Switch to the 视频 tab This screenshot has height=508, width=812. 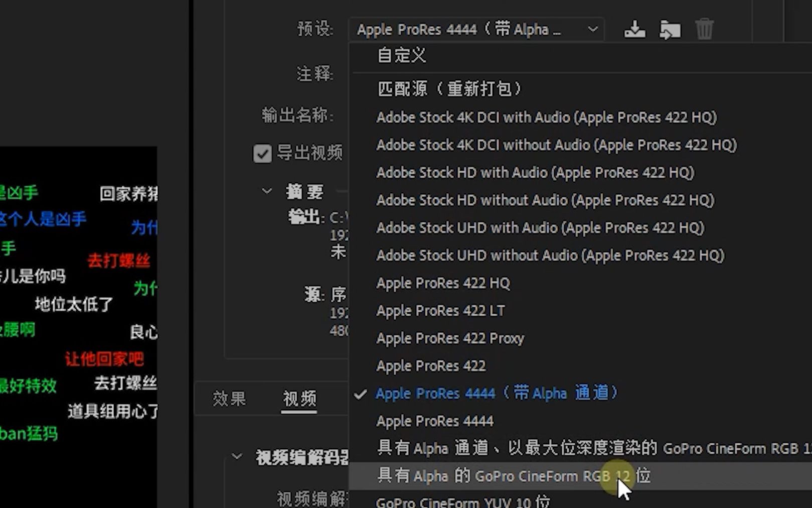coord(299,399)
